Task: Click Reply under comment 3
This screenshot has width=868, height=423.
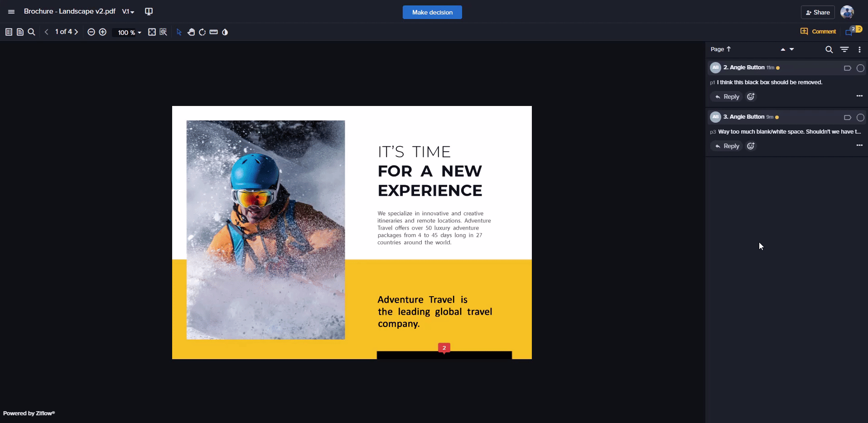Action: 727,146
